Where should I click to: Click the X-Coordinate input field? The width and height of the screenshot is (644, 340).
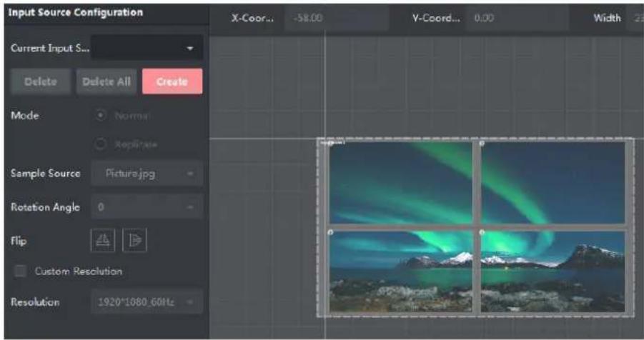pos(337,18)
